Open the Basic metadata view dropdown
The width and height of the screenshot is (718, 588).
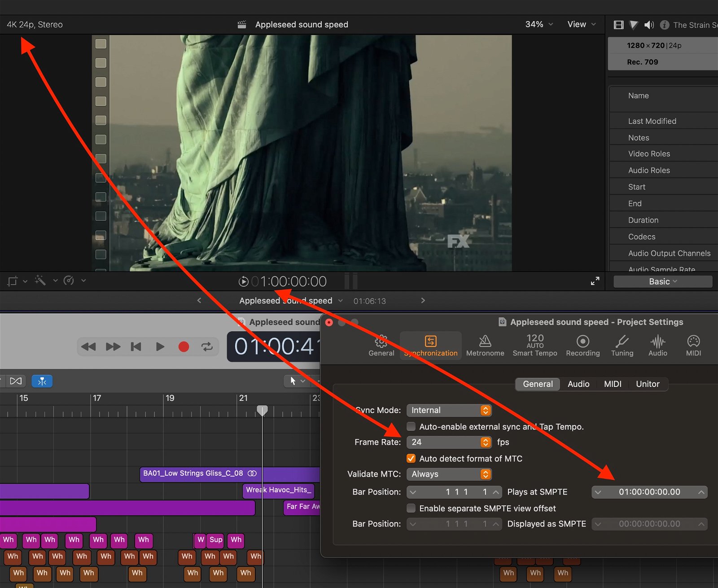click(x=663, y=281)
